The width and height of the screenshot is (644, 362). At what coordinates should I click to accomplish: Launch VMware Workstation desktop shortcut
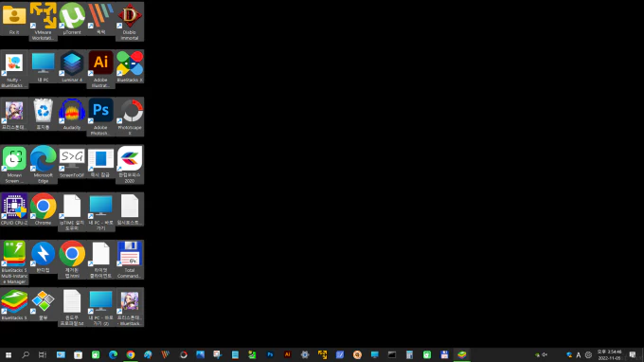44,22
